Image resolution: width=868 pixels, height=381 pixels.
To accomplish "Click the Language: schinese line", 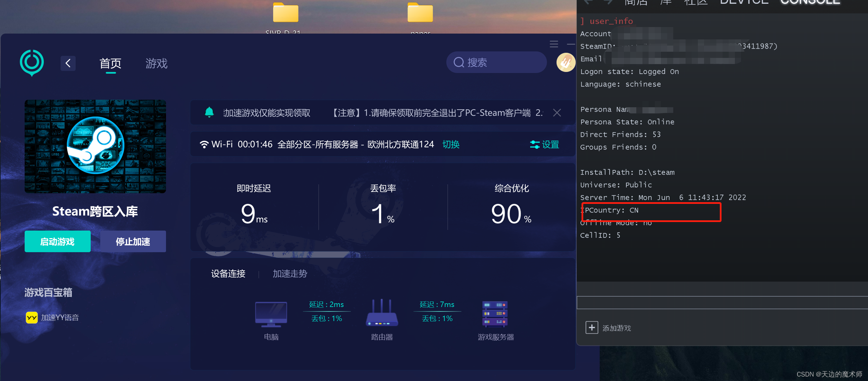I will pyautogui.click(x=621, y=84).
